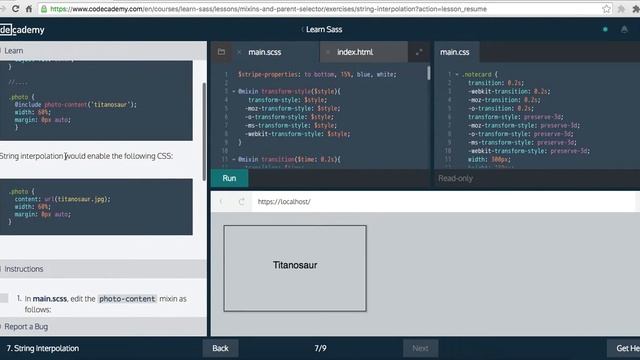Click the lesson panel scrollbar
The width and height of the screenshot is (640, 360).
(x=204, y=131)
